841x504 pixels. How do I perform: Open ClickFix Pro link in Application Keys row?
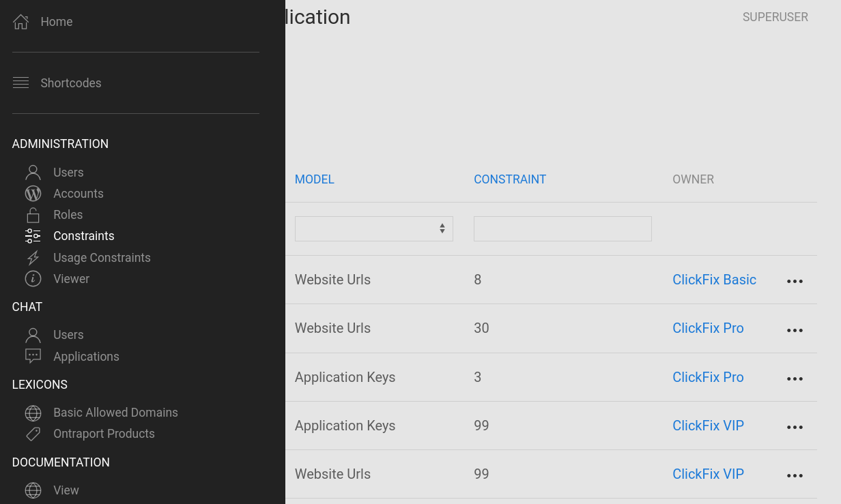pyautogui.click(x=708, y=377)
